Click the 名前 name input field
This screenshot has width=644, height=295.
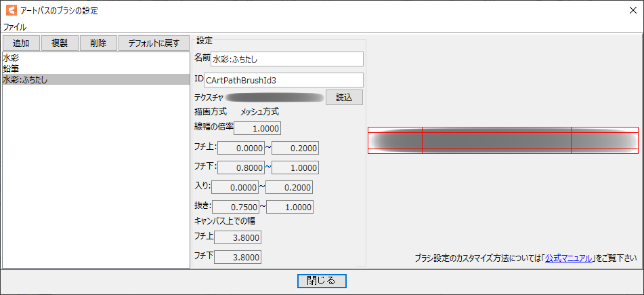[x=287, y=60]
